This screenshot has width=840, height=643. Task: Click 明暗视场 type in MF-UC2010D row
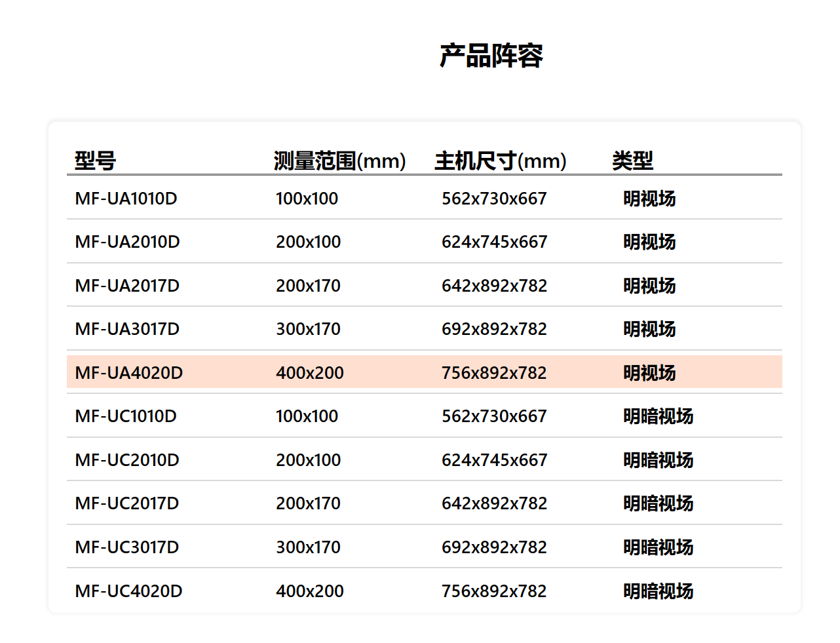point(658,460)
